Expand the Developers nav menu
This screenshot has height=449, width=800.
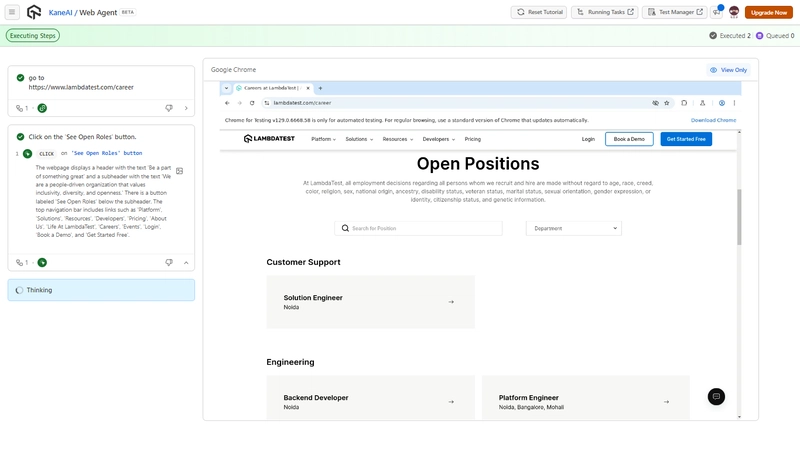click(x=439, y=139)
